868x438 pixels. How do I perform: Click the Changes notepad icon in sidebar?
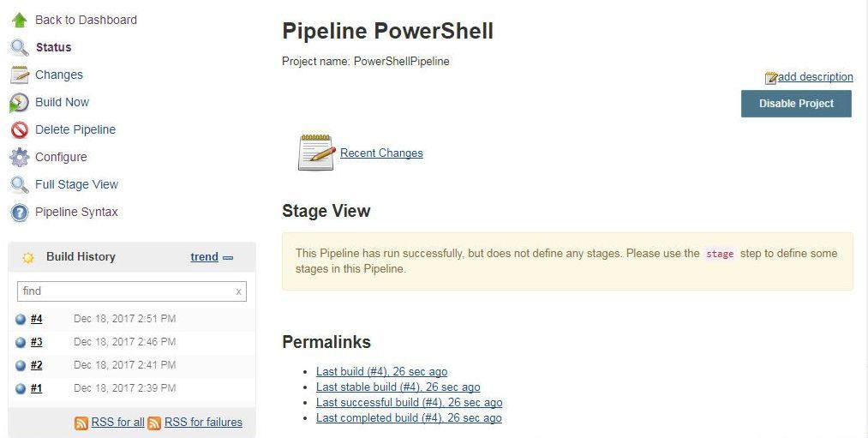point(20,75)
